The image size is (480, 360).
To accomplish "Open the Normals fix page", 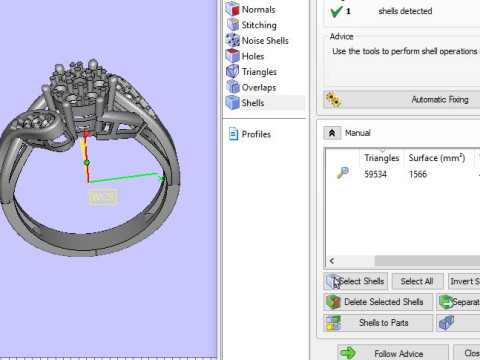I will (258, 9).
